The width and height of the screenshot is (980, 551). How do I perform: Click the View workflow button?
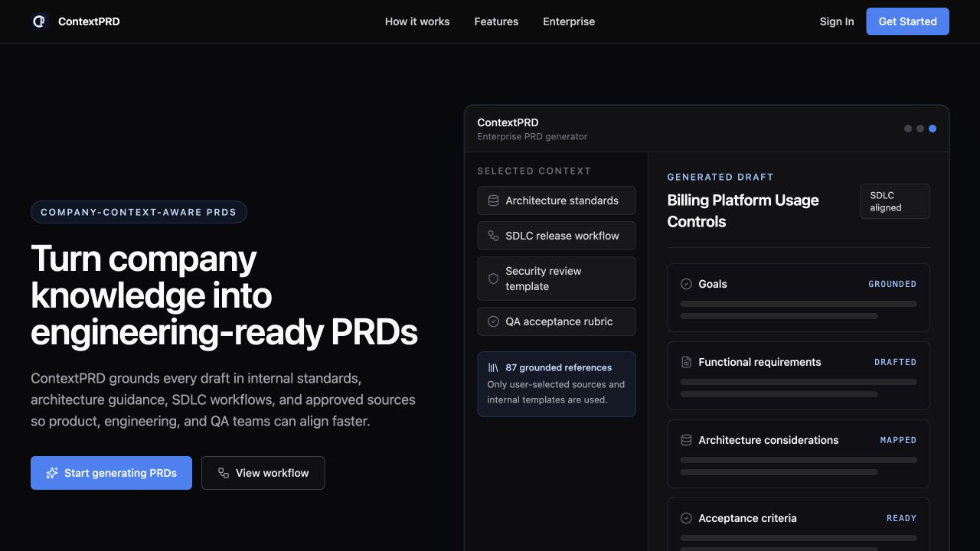263,473
